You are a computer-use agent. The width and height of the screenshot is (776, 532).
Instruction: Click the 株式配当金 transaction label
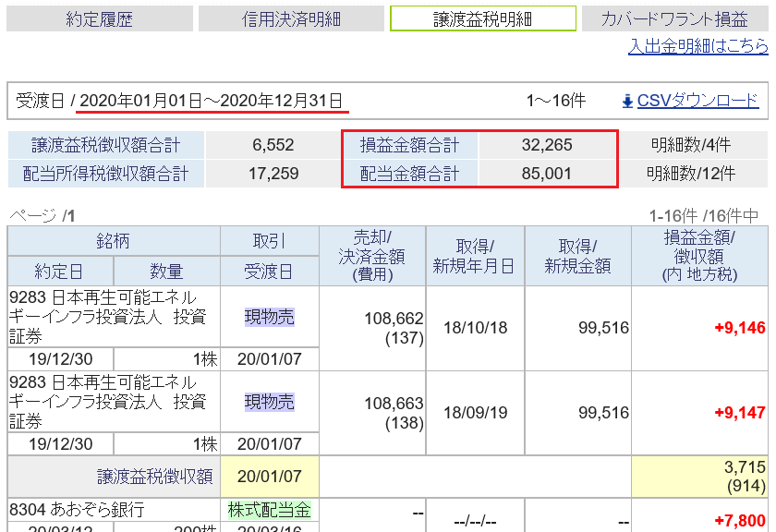point(270,509)
